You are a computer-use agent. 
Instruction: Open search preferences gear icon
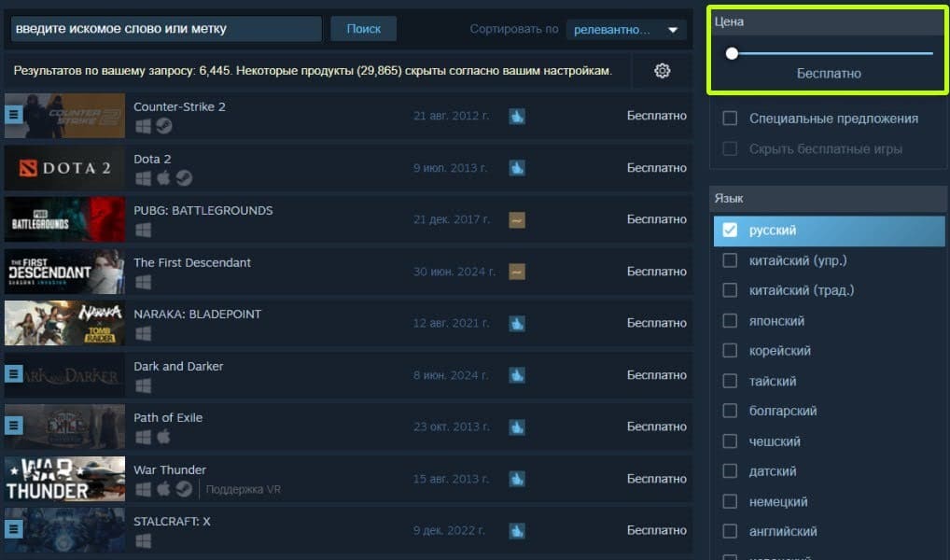(663, 71)
